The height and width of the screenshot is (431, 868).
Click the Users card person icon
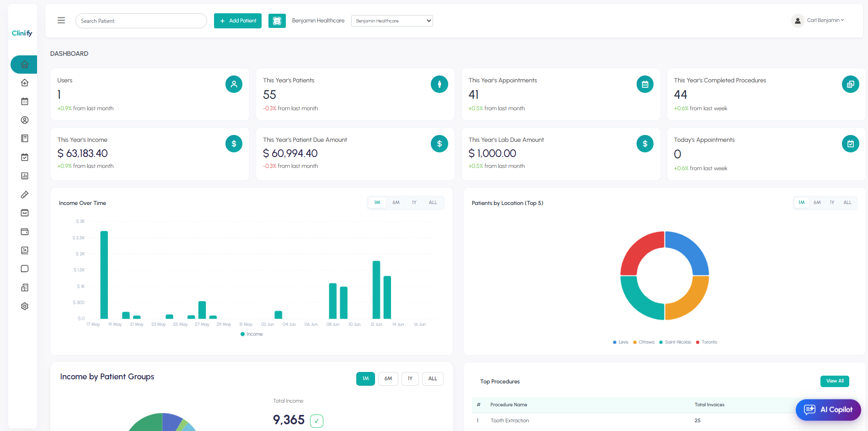[x=234, y=84]
